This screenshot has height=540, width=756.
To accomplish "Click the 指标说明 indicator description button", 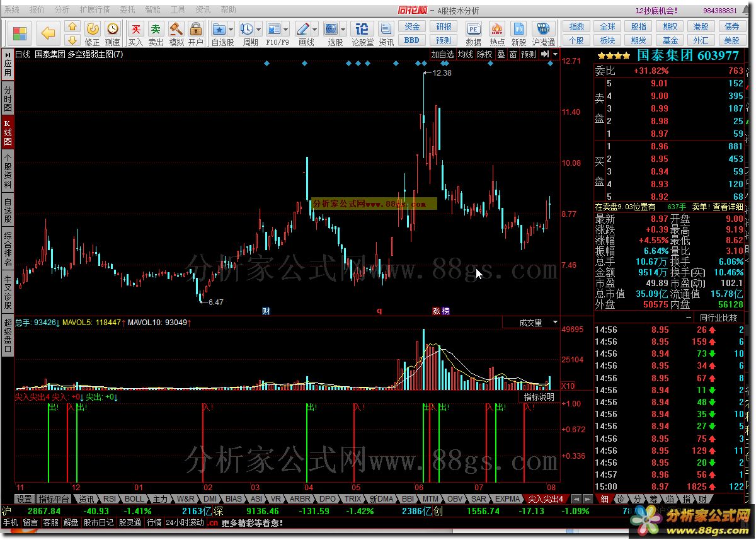I will [539, 397].
